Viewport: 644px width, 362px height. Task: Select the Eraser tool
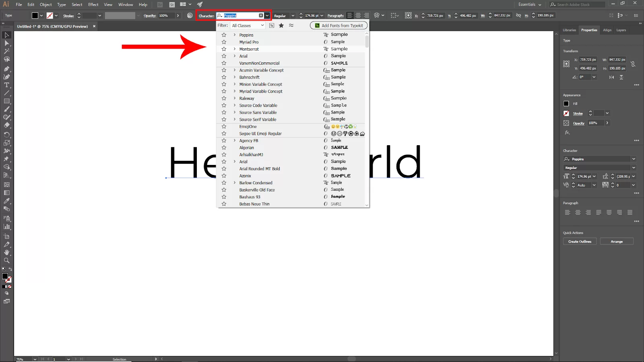tap(7, 125)
